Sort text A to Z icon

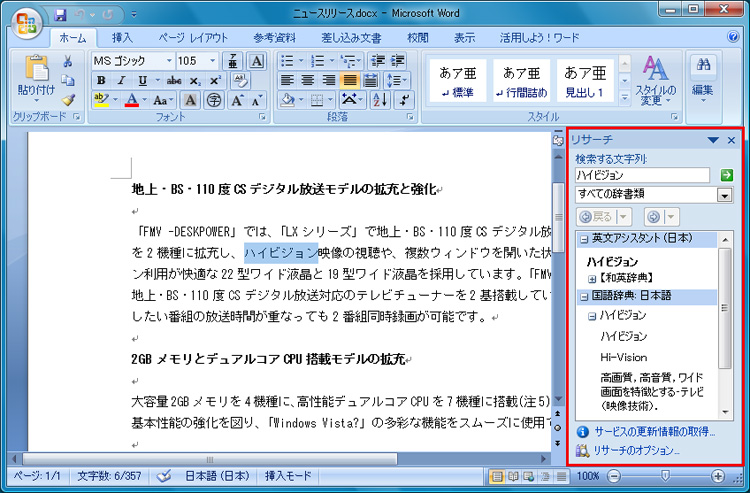[381, 100]
